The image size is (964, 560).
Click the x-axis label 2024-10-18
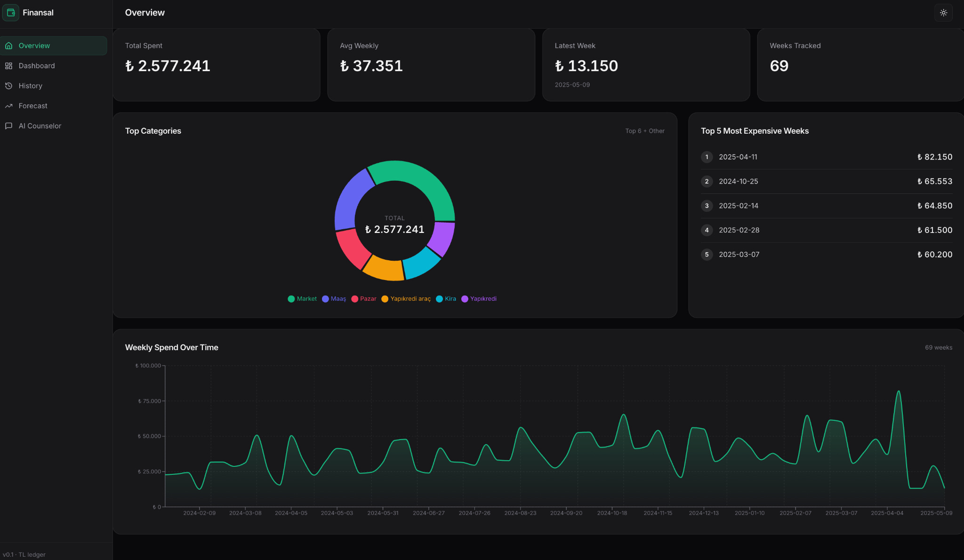612,513
